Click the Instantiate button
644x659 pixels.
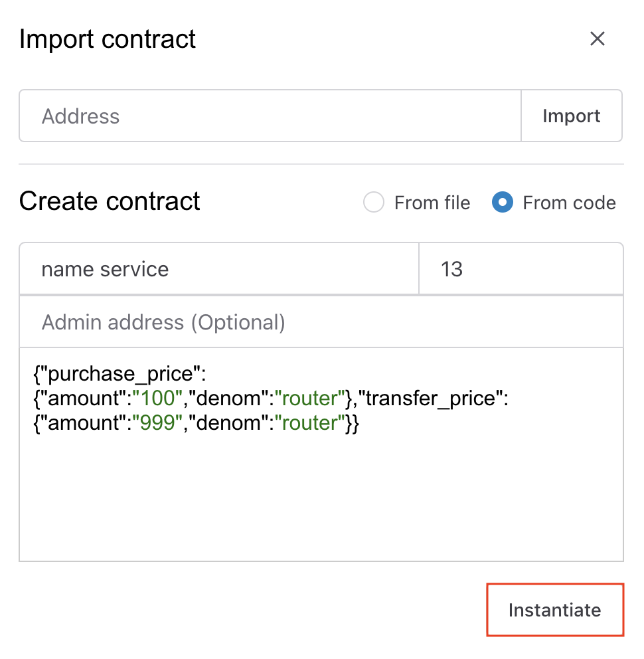[x=555, y=610]
